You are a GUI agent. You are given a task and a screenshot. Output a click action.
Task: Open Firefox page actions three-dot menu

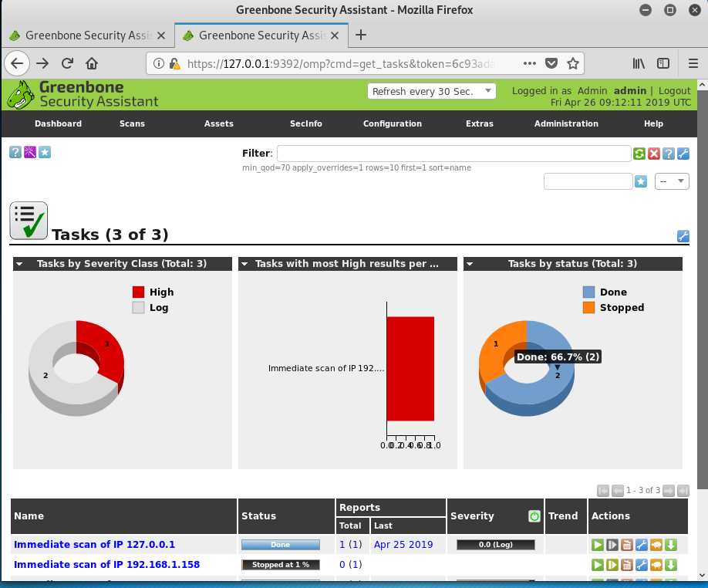530,63
